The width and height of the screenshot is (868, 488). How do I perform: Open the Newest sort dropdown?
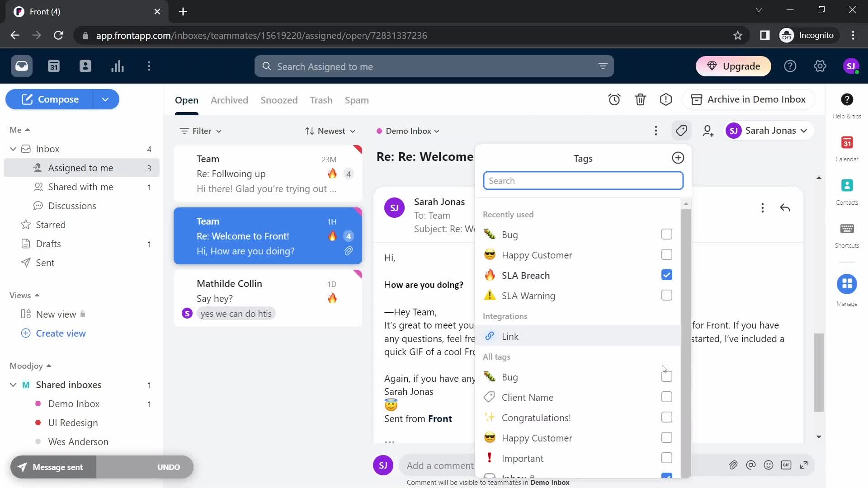(x=330, y=131)
